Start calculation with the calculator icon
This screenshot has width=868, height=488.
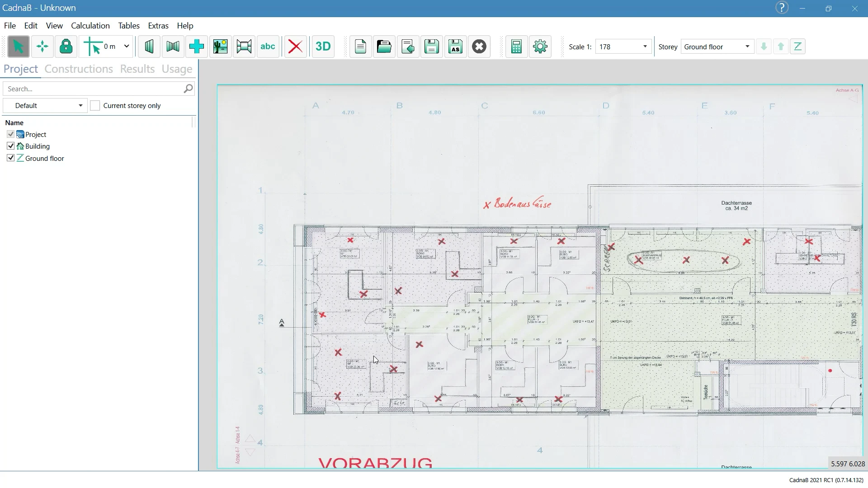pyautogui.click(x=516, y=47)
